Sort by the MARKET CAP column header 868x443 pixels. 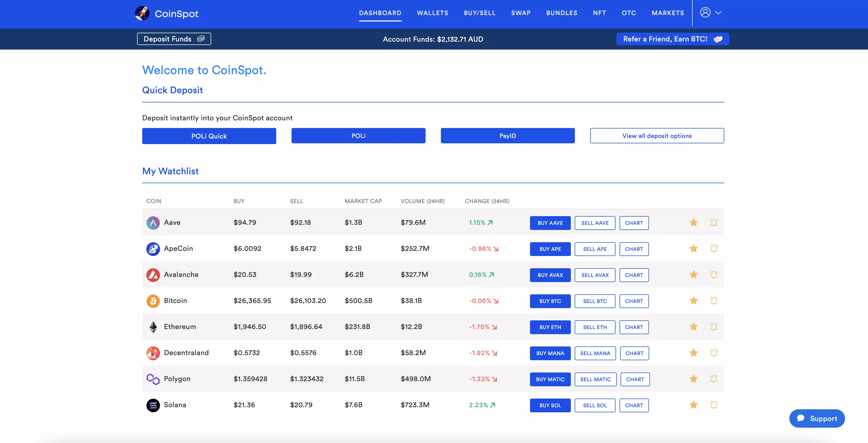363,201
